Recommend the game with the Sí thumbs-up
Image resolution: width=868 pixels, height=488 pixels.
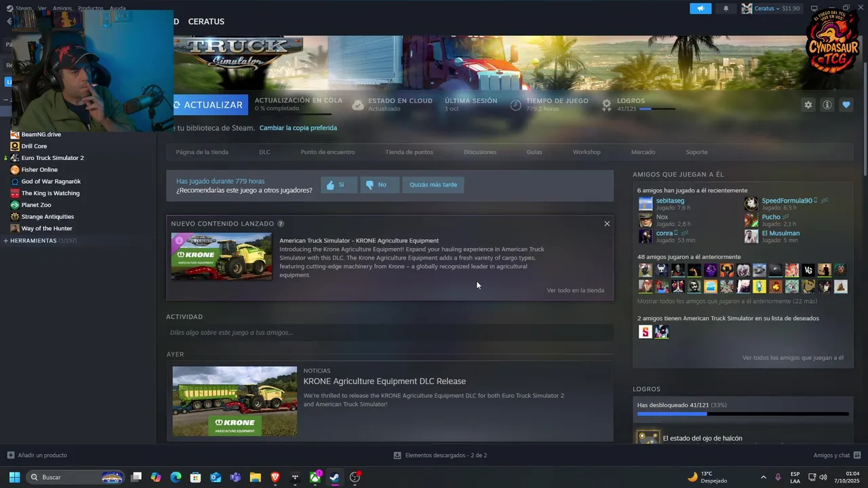339,185
